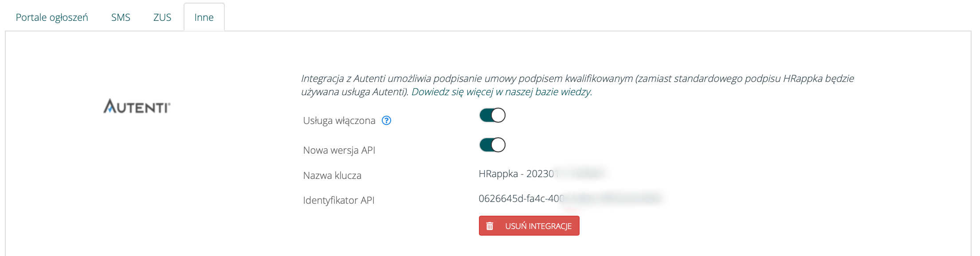The height and width of the screenshot is (256, 980).
Task: Click the help icon beside Usługa włączona
Action: click(x=386, y=120)
